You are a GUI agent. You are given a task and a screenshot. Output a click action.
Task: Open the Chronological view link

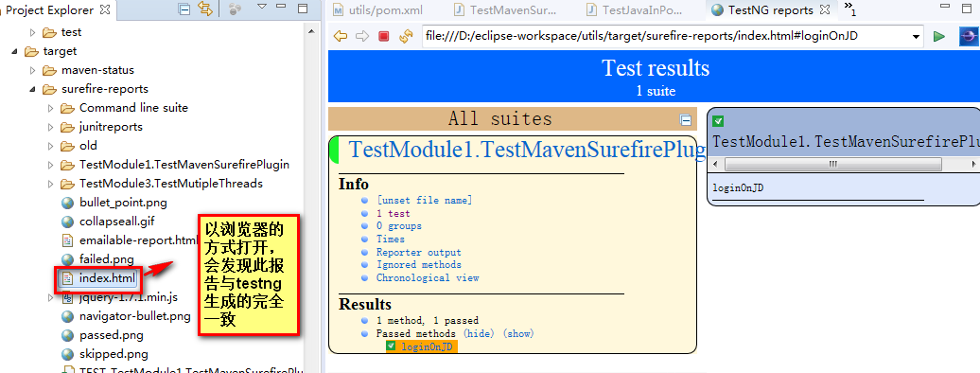(x=428, y=278)
